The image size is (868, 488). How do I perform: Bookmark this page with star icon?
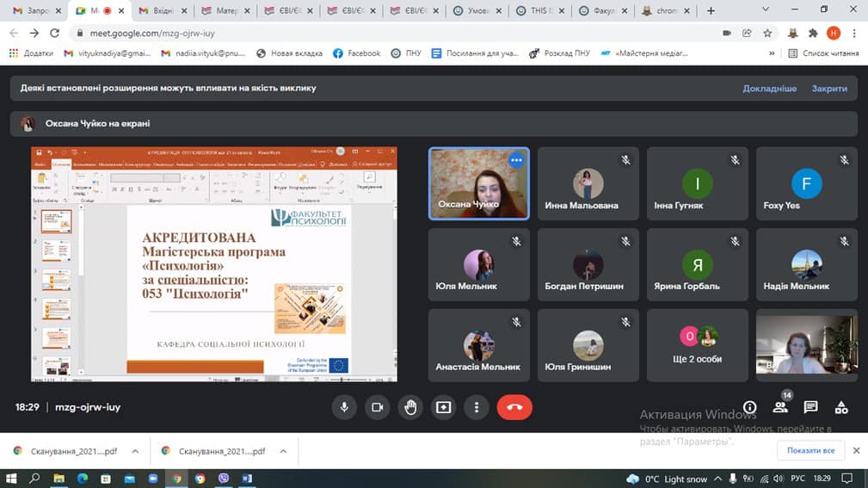tap(766, 33)
